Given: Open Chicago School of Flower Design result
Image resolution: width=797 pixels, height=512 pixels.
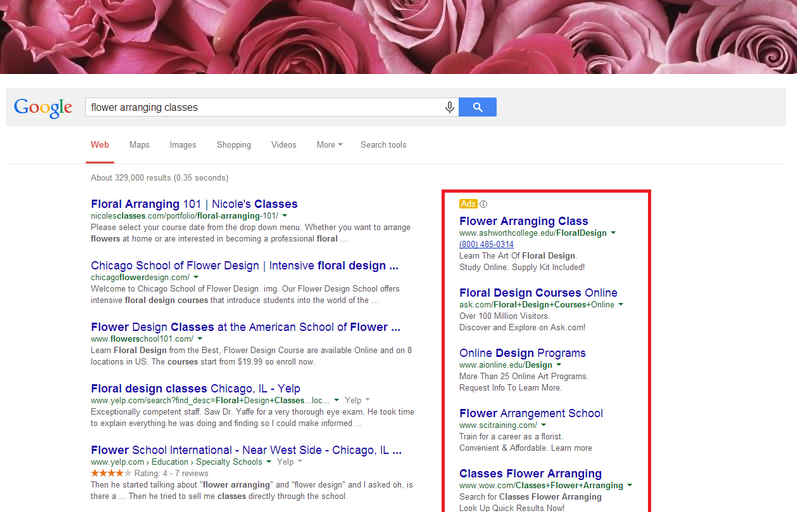Looking at the screenshot, I should tap(244, 265).
